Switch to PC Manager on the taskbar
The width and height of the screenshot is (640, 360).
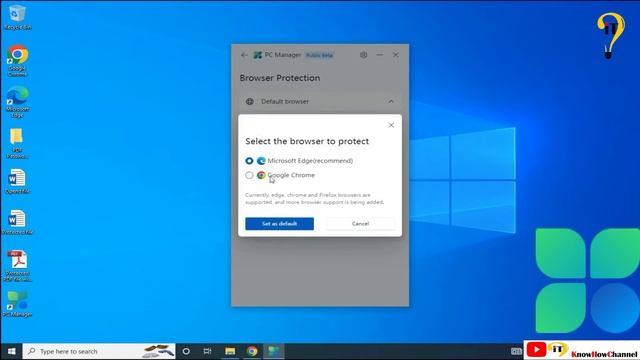tap(273, 351)
